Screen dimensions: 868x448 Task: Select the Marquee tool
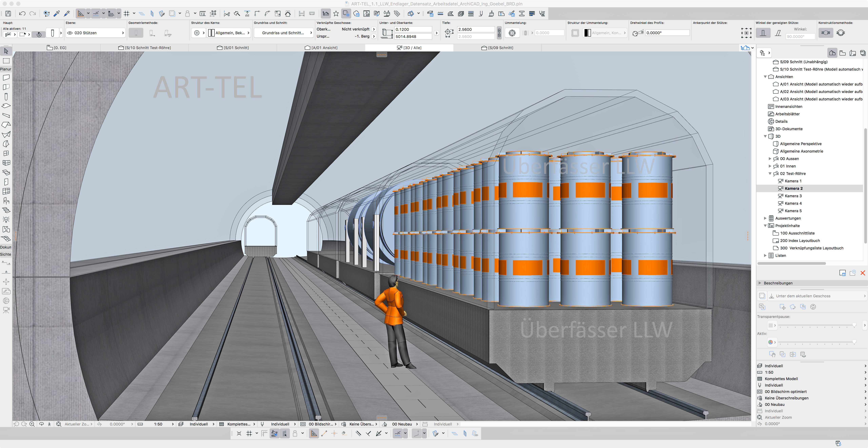tap(6, 61)
